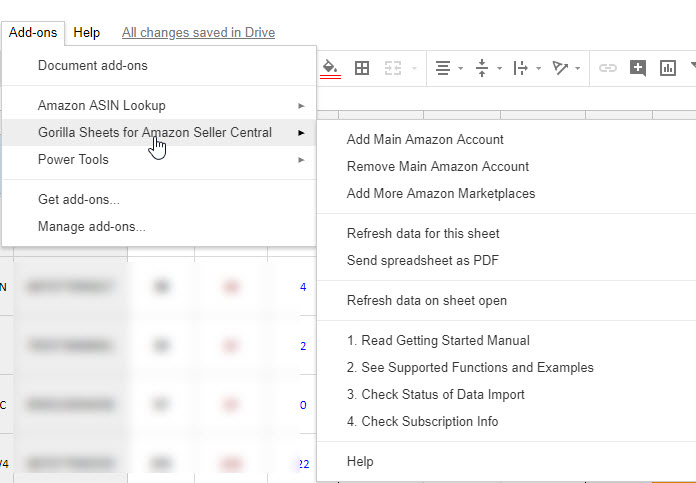Click the fill color paint bucket icon
Viewport: 696px width, 483px height.
pyautogui.click(x=330, y=68)
